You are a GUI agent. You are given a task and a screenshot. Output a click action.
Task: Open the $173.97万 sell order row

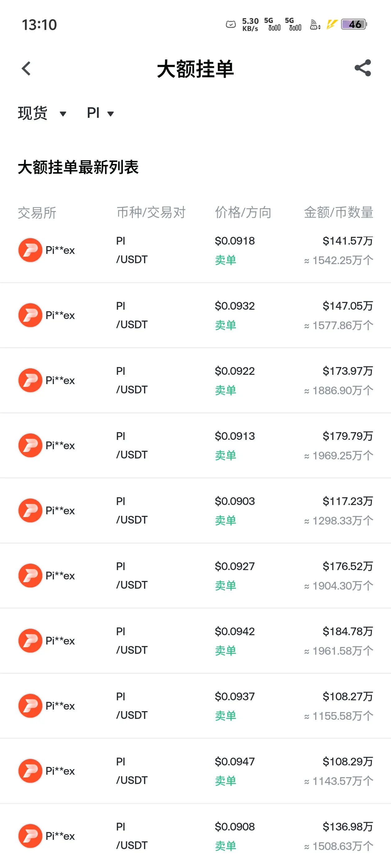click(195, 380)
